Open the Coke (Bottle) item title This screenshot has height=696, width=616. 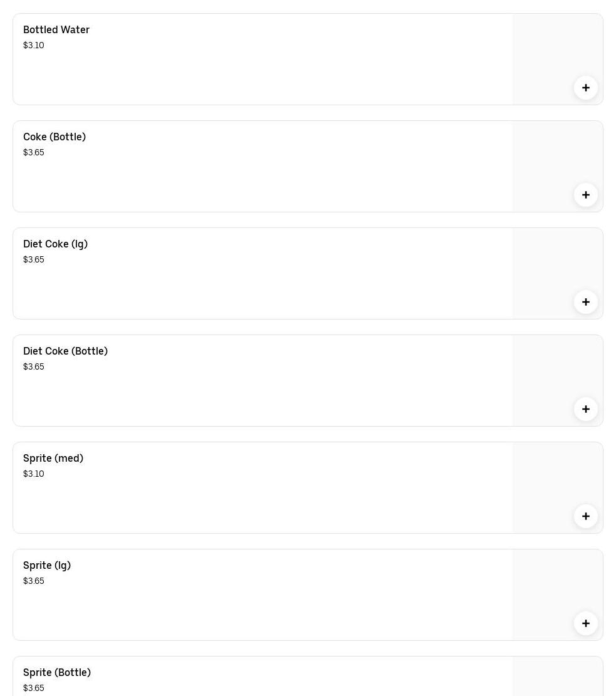[54, 137]
